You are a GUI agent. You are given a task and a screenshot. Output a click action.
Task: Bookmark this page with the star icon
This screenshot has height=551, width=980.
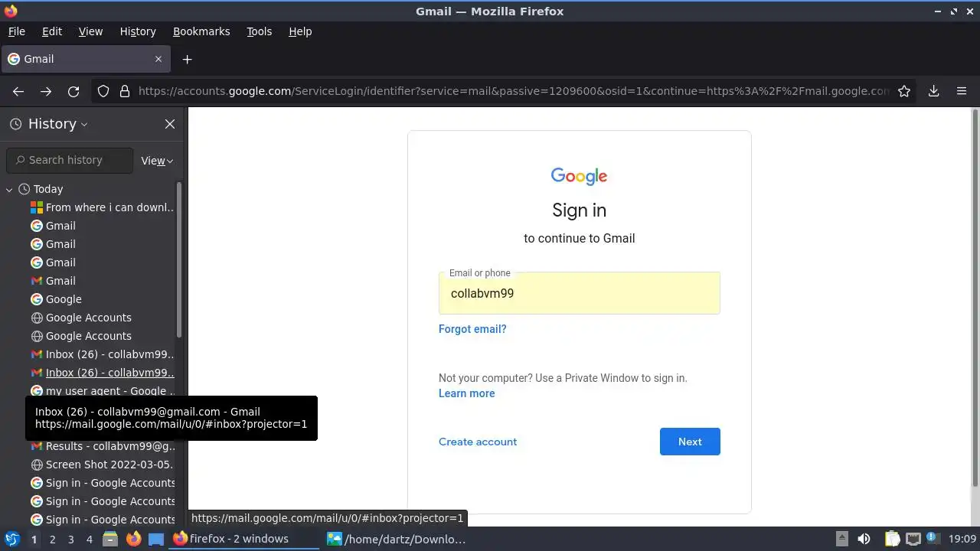tap(904, 91)
